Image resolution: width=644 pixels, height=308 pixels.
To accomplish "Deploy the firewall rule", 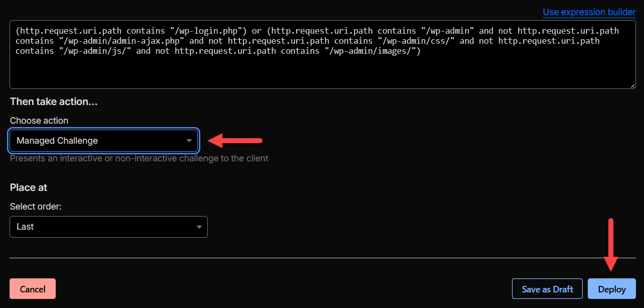I will (611, 289).
